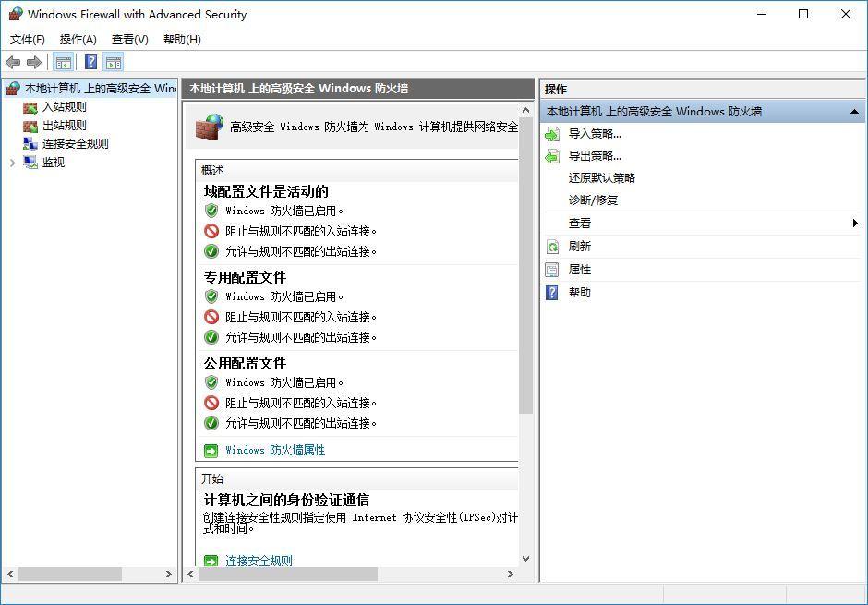Open the 帮助(H) menu
The image size is (868, 605).
(182, 40)
